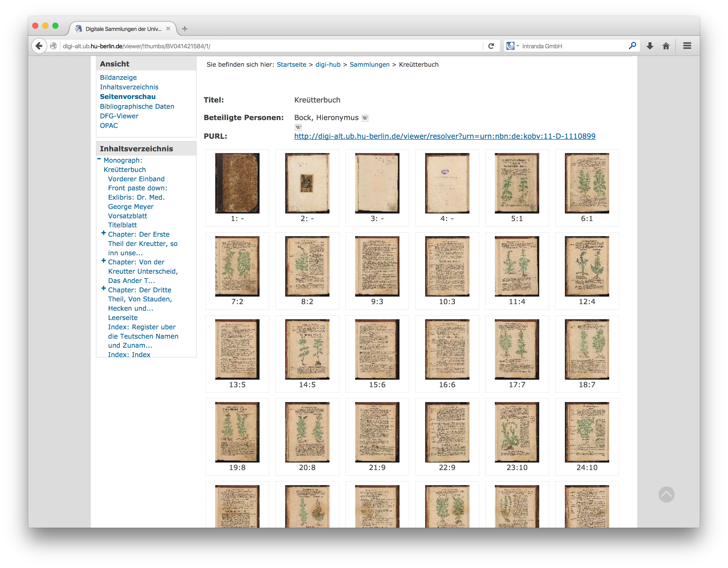Open Front paste down: Exlibris entry
This screenshot has height=568, width=728.
coord(137,197)
